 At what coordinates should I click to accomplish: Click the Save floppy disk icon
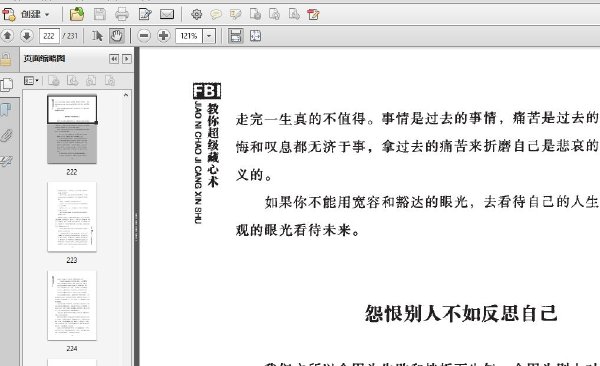coord(99,15)
